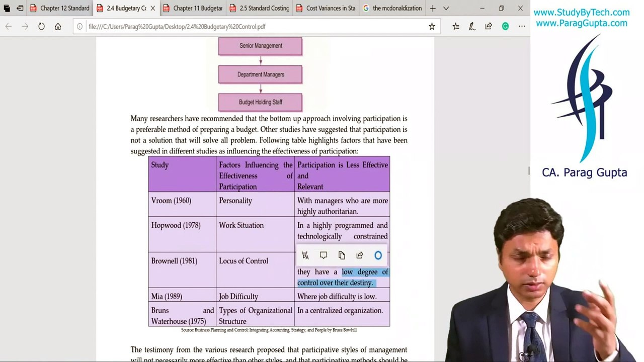Click the set these tabs aside icon

click(20, 8)
